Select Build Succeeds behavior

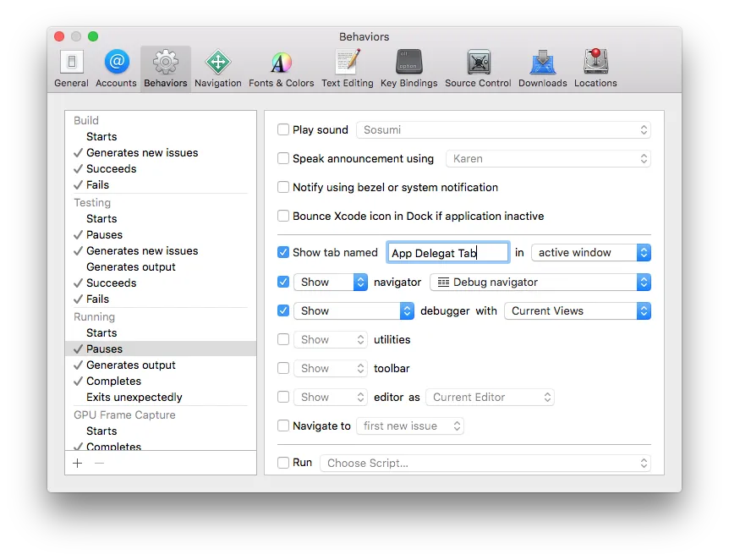[161, 169]
